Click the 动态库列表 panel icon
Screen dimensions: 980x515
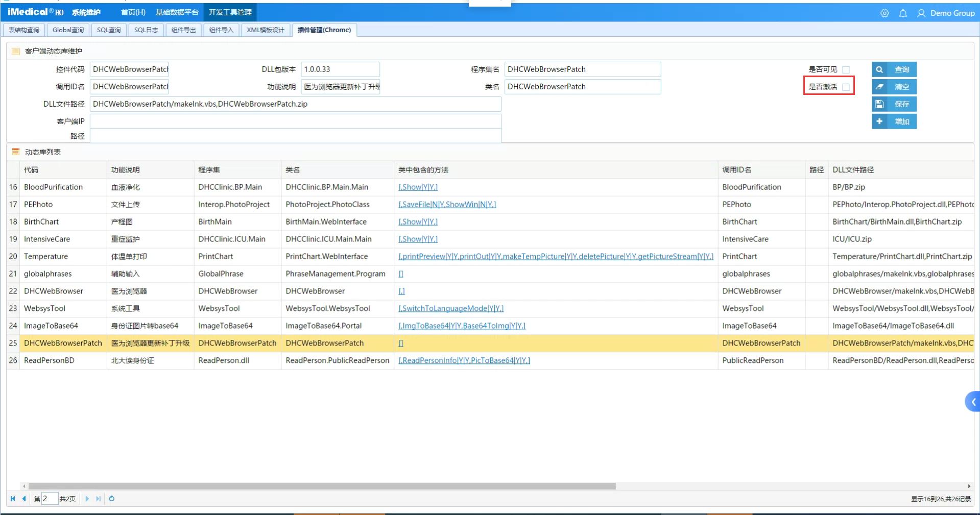tap(16, 152)
